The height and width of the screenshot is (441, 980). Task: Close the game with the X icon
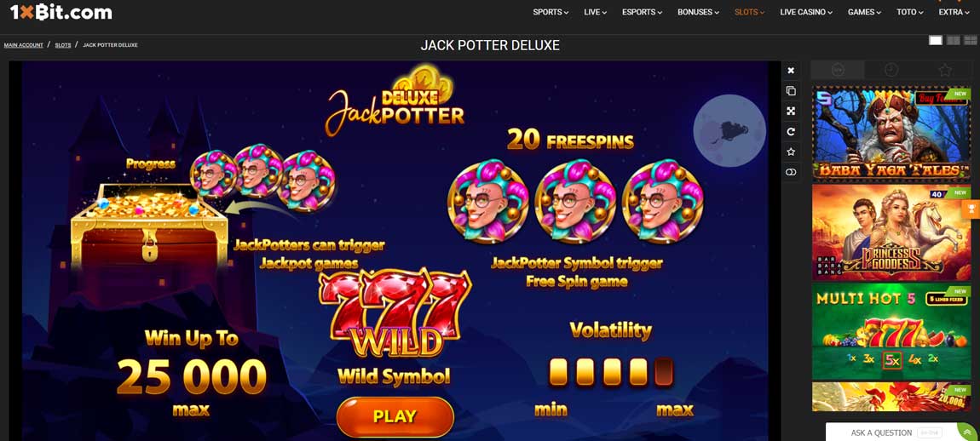[791, 71]
